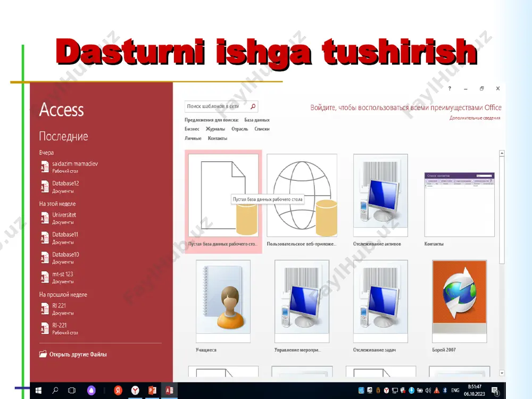
Task: Click the sign-in Office benefits link
Action: (x=406, y=107)
